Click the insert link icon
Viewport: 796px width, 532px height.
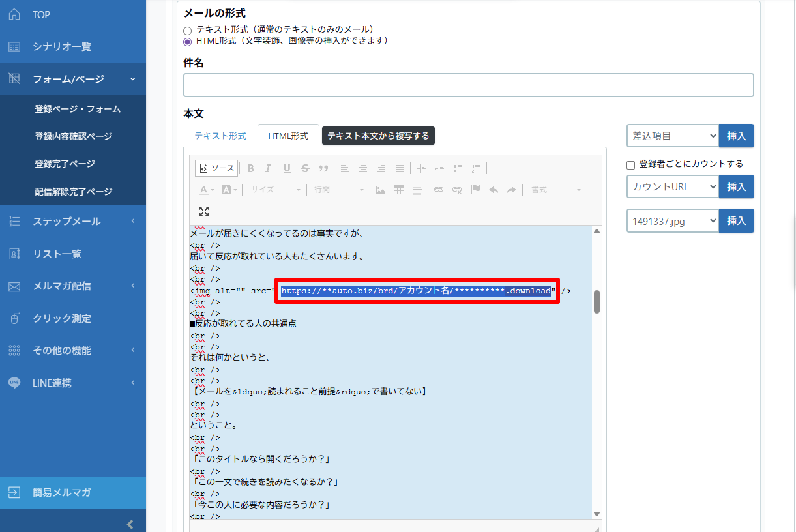point(439,190)
